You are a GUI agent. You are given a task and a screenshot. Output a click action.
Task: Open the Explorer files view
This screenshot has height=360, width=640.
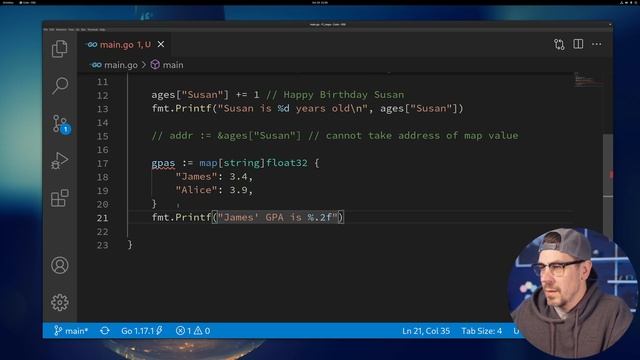click(60, 49)
